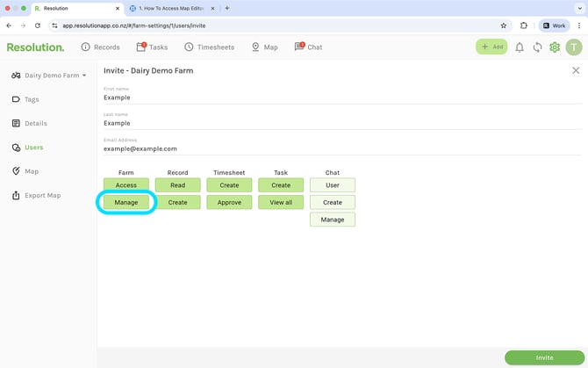This screenshot has width=588, height=368.
Task: Expand the Dairy Demo Farm dropdown
Action: click(x=49, y=76)
